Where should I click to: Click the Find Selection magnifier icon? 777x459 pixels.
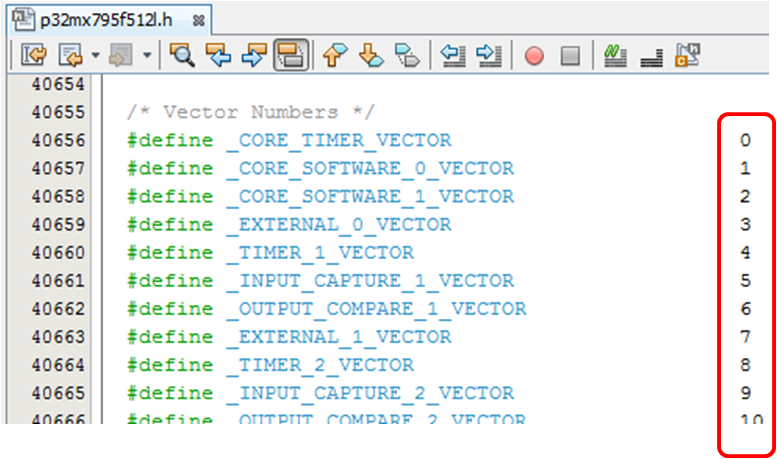tap(182, 55)
